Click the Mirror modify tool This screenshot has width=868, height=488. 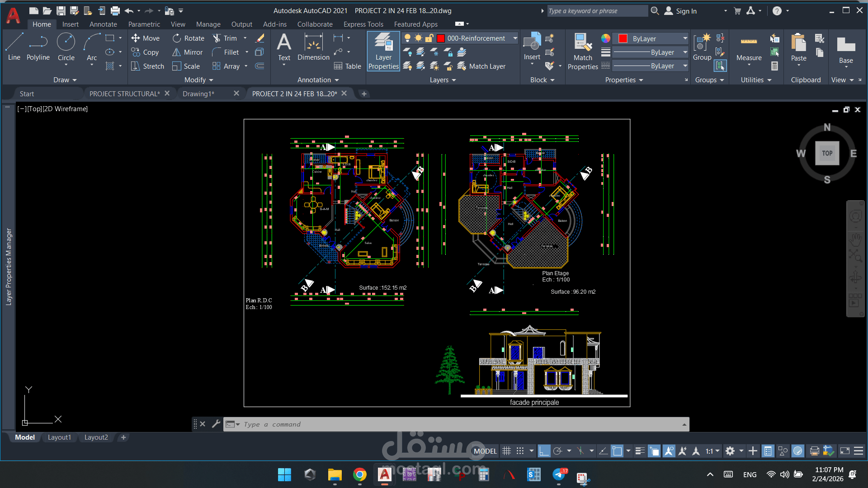point(187,52)
